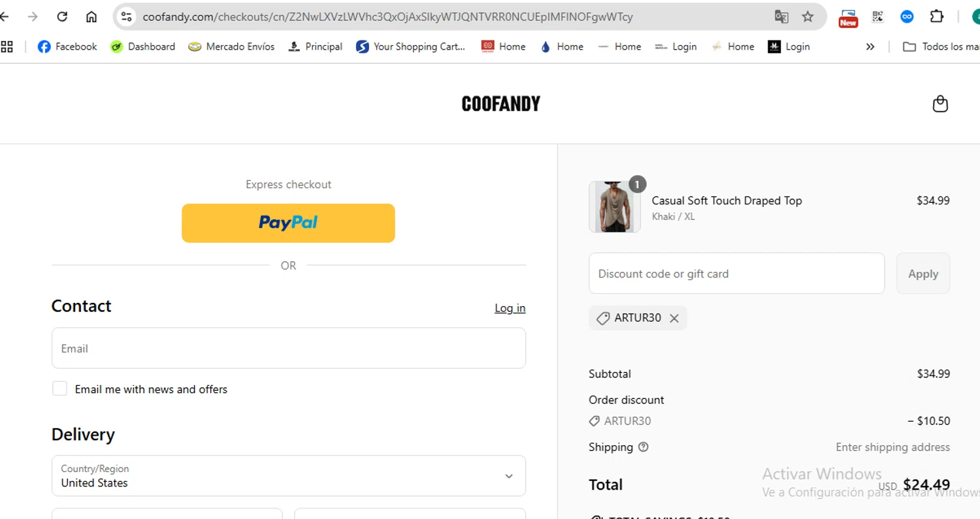Open the Home bookmark with red icon

tap(503, 46)
